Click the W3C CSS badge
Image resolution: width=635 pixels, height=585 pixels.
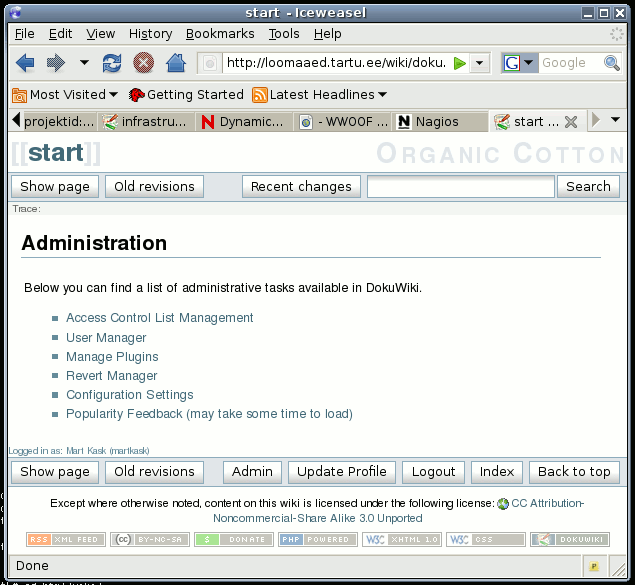(x=486, y=540)
